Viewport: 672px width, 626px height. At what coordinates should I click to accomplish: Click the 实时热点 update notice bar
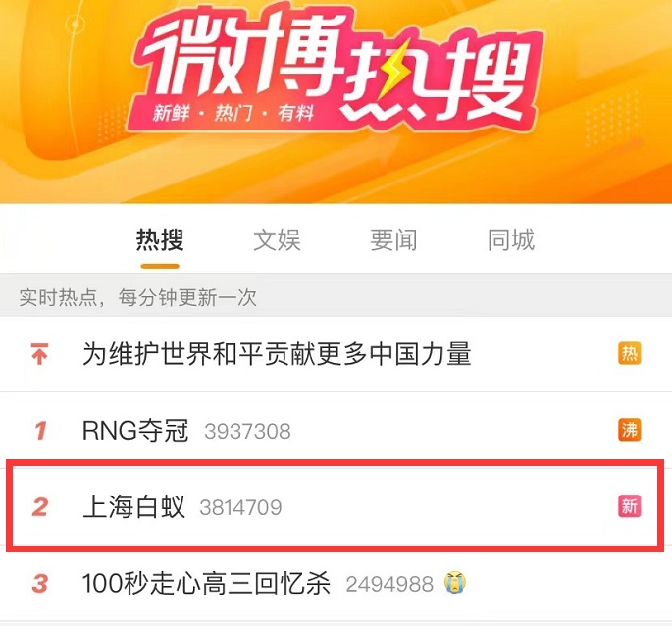[x=336, y=296]
